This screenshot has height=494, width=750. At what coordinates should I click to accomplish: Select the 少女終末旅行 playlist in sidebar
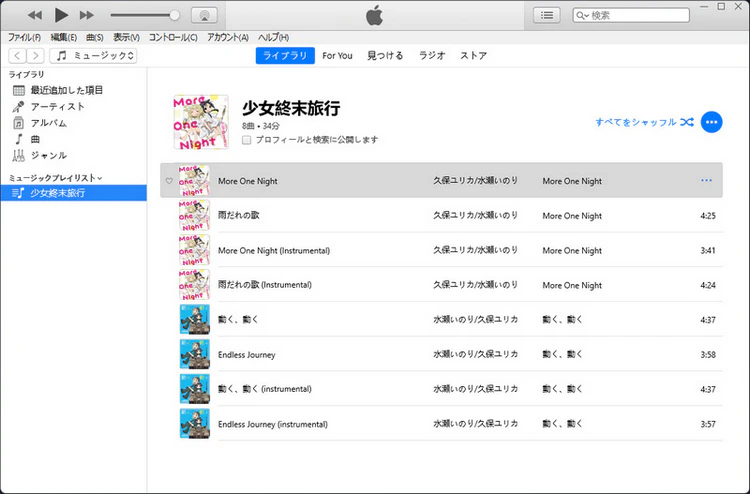click(x=74, y=193)
